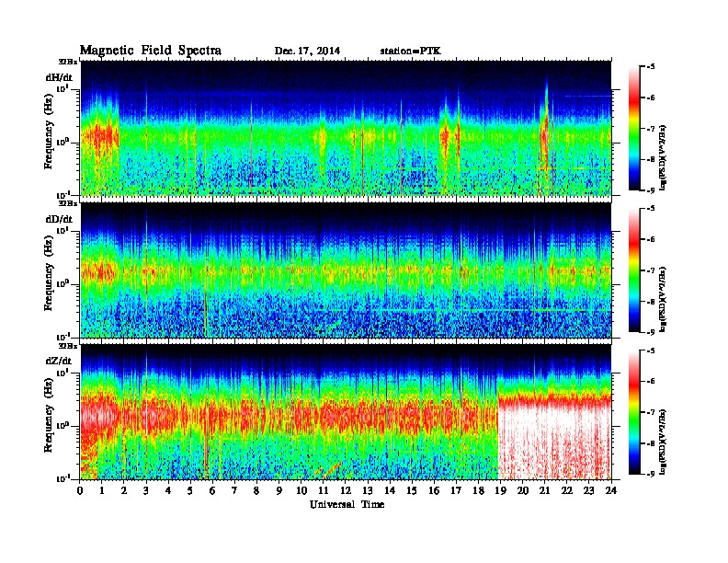The image size is (728, 563).
Task: Click the time axis tick label "4"
Action: 168,491
